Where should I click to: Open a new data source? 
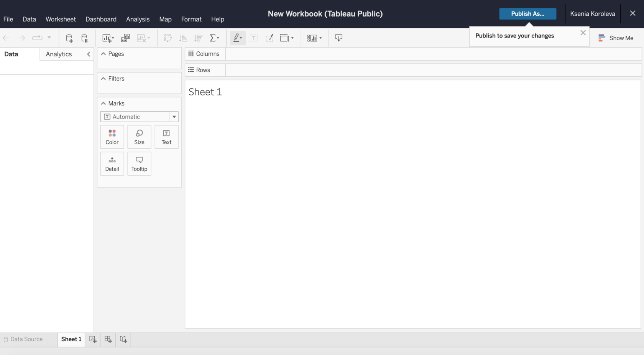69,38
